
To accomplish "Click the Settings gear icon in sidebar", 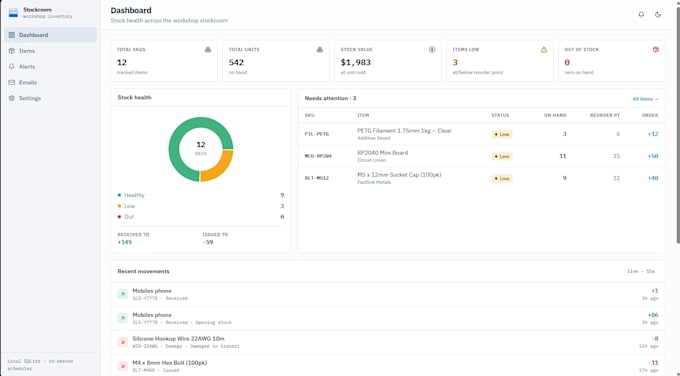I will [x=12, y=98].
